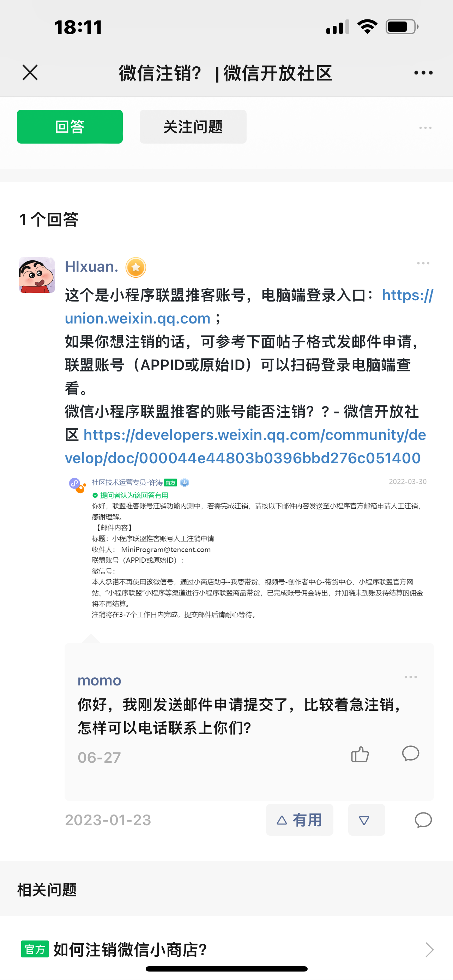Comment on the answer bubble icon
Image resolution: width=453 pixels, height=980 pixels.
(423, 820)
